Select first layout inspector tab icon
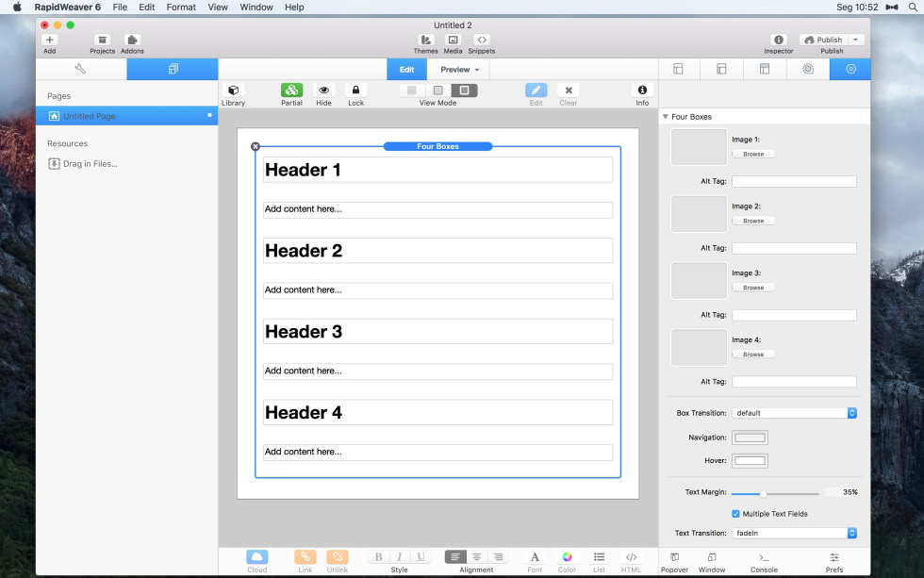Screen dimensions: 924x578 click(x=678, y=69)
